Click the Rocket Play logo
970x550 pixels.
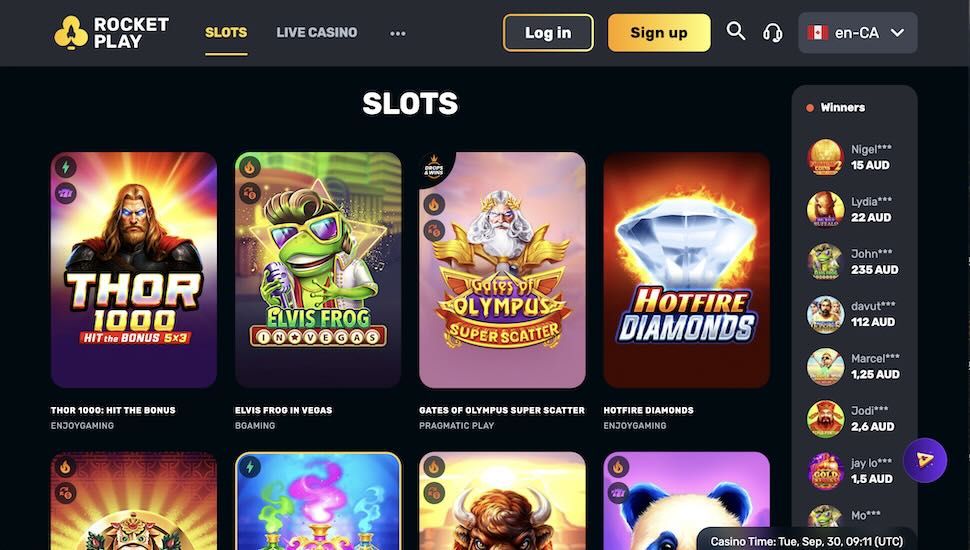click(x=111, y=33)
